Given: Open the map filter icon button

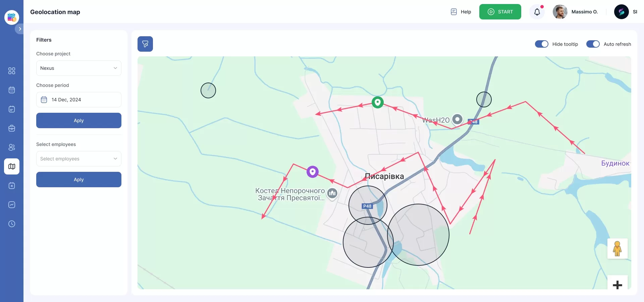Looking at the screenshot, I should tap(145, 44).
